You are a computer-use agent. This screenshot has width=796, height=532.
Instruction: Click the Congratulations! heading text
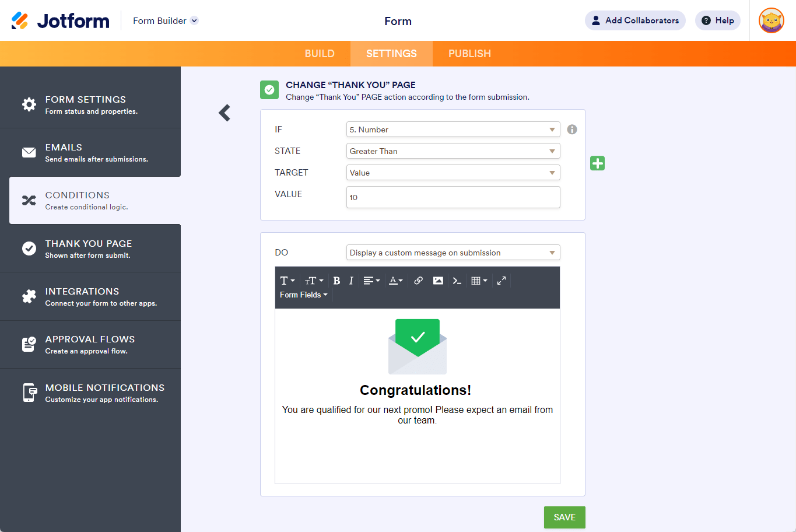415,390
